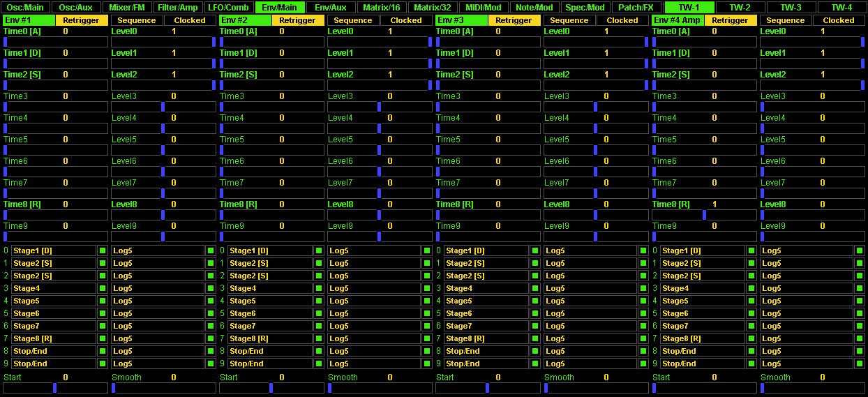The image size is (868, 397).
Task: Click the Env #2 Time1 [D] slider
Action: [x=272, y=63]
